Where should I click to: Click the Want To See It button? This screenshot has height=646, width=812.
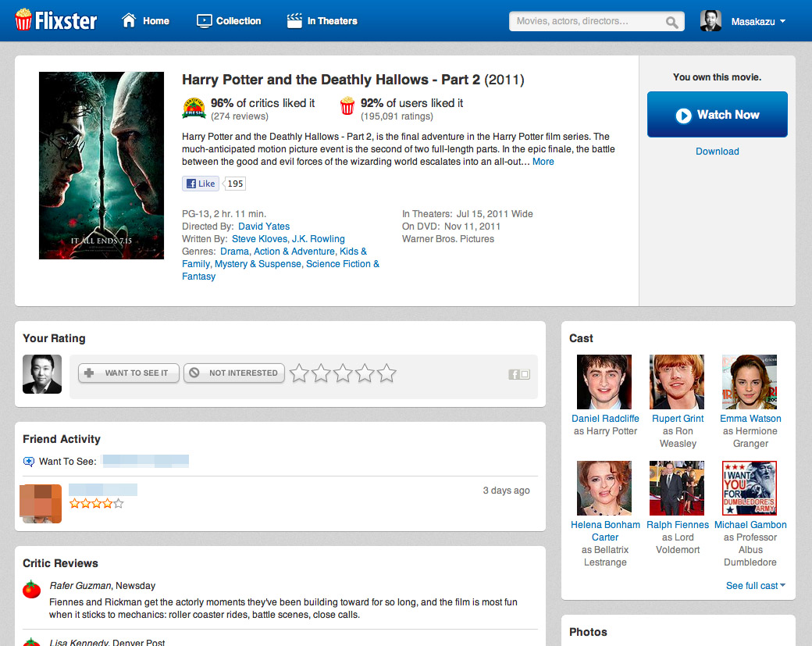click(128, 373)
